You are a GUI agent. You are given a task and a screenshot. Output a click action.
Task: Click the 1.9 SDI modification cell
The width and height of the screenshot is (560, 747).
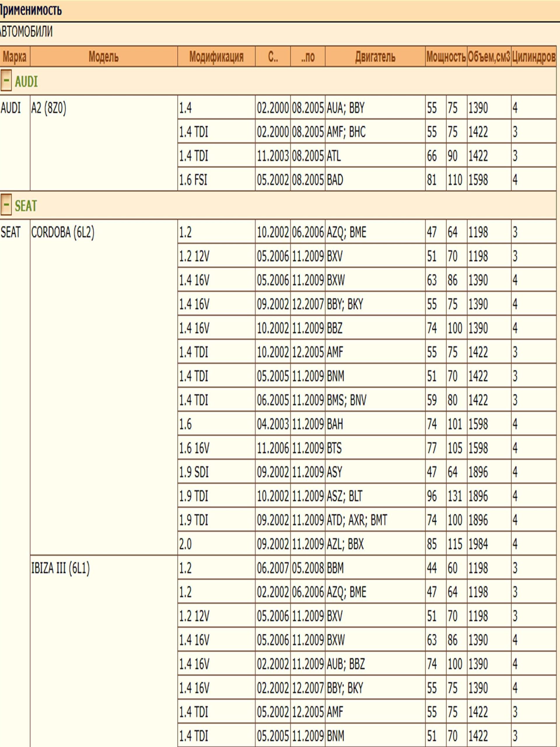coord(194,472)
